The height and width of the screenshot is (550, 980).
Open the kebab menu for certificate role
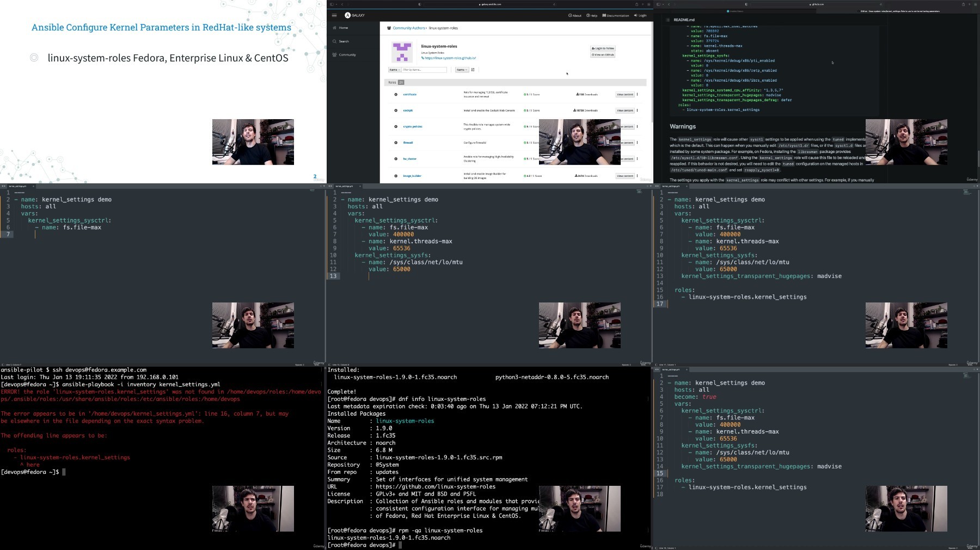(638, 95)
